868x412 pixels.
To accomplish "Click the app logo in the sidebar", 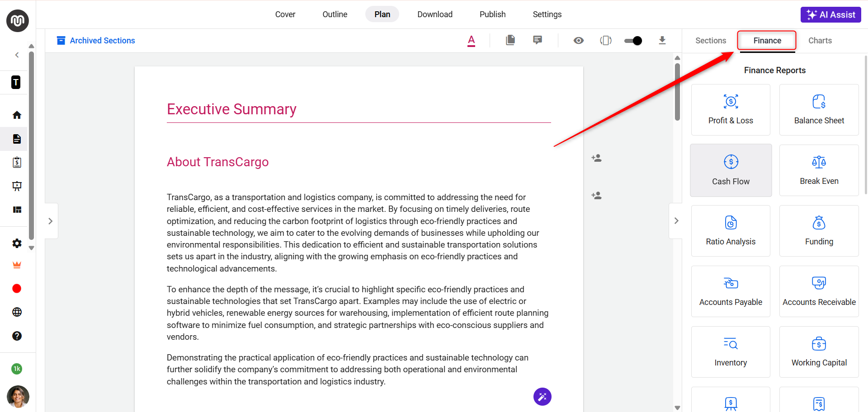I will coord(18,21).
